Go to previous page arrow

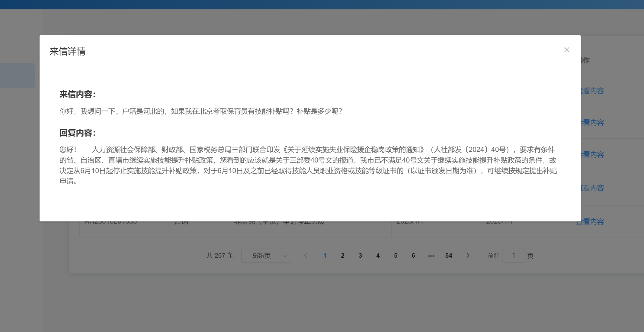click(306, 256)
